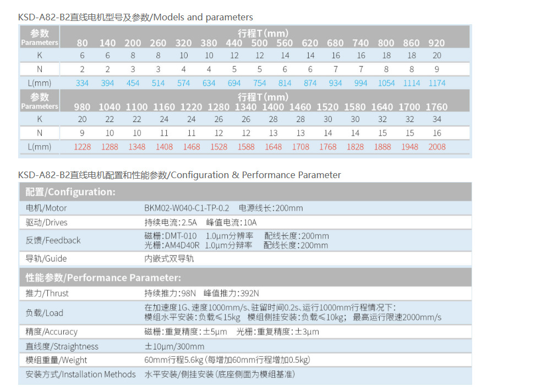Click the N value '9' under stroke 920

coord(437,69)
